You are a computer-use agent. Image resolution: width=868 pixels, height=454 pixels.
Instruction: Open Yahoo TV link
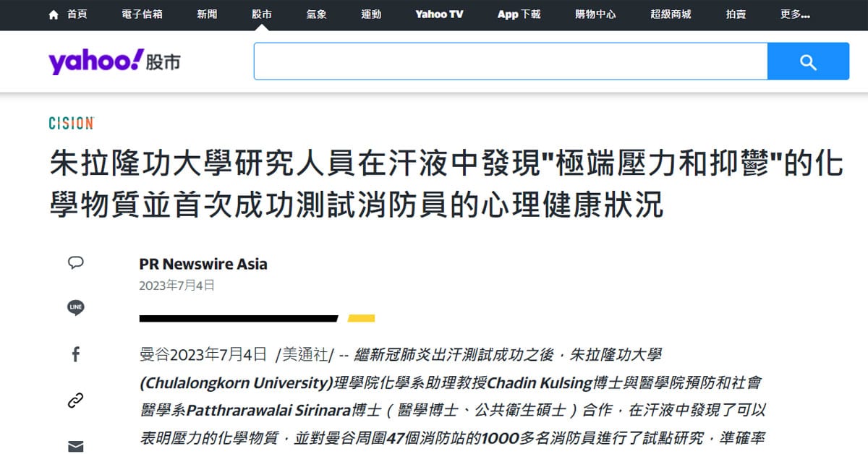tap(439, 14)
